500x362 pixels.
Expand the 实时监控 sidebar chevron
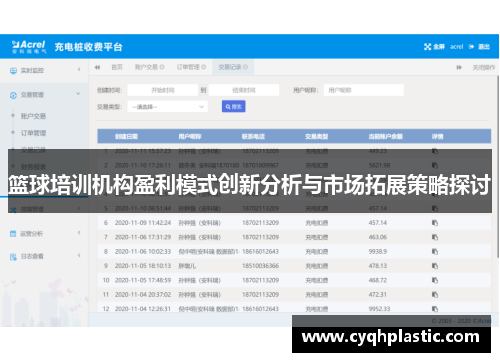click(x=79, y=70)
